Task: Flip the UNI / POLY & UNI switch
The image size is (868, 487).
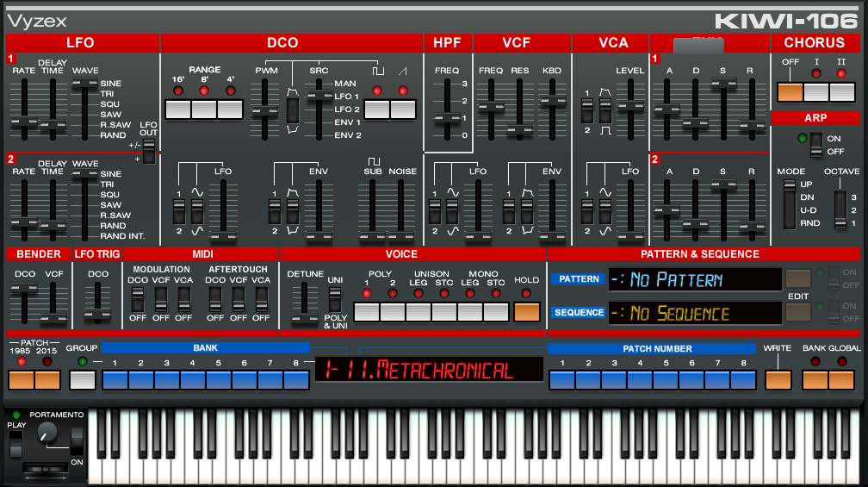Action: tap(335, 300)
